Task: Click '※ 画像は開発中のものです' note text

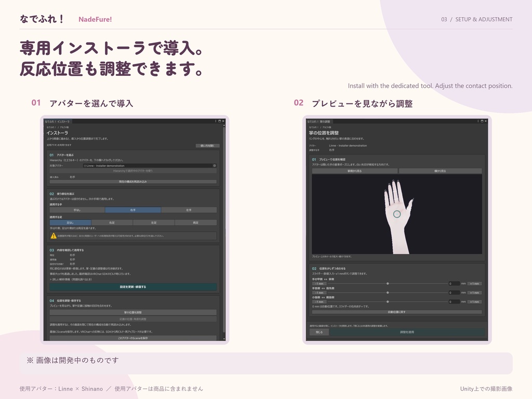Action: 73,361
